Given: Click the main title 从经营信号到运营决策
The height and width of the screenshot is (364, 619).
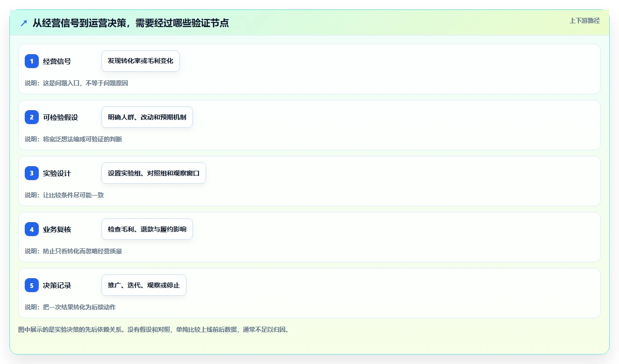Looking at the screenshot, I should click(131, 23).
